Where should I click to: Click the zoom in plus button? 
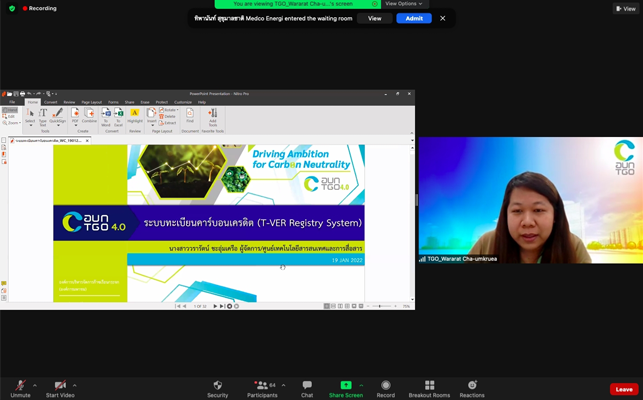pos(395,306)
